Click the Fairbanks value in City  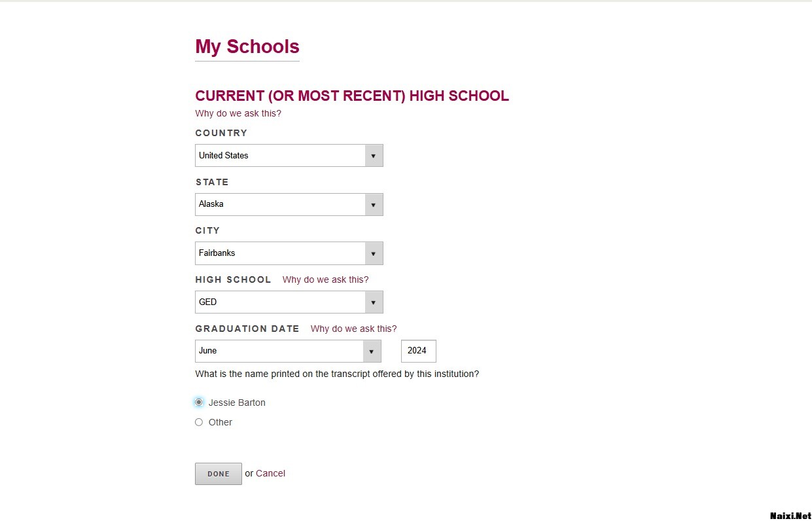(x=217, y=253)
